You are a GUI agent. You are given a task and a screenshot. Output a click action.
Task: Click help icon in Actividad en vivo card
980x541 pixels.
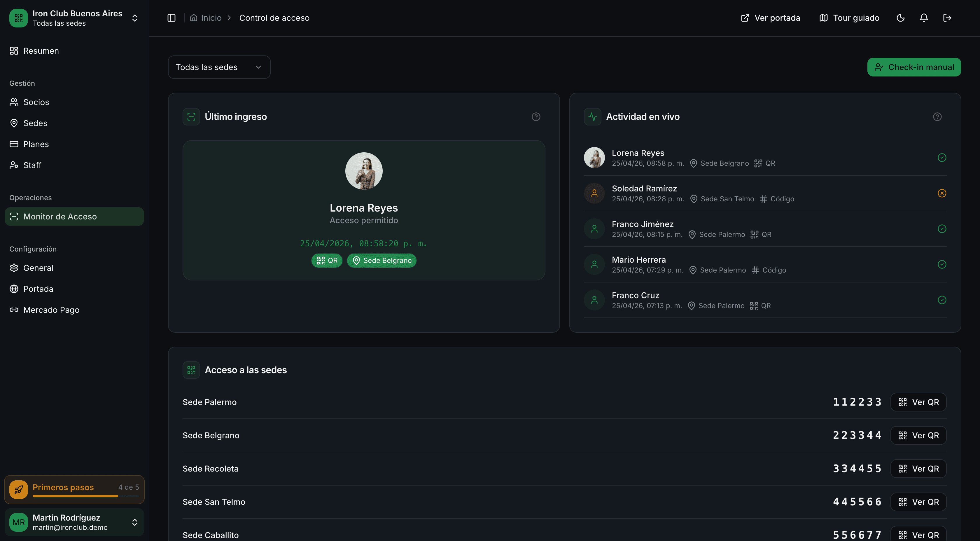point(937,117)
